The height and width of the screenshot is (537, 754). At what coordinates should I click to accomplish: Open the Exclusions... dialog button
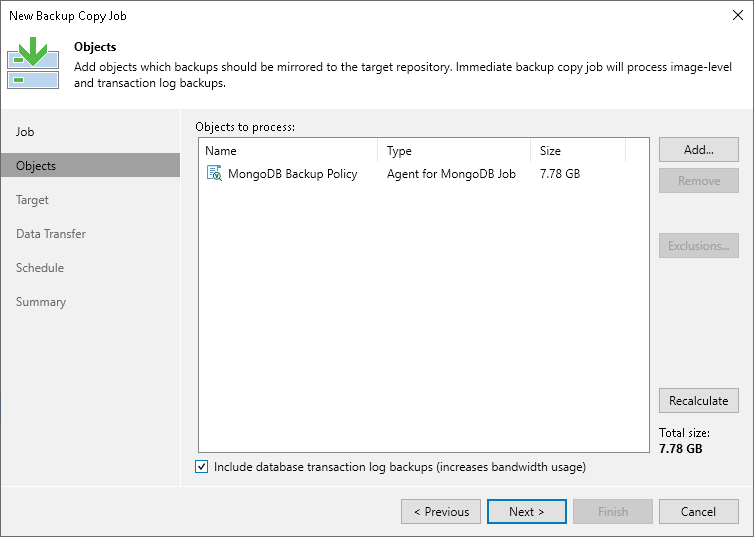point(699,246)
